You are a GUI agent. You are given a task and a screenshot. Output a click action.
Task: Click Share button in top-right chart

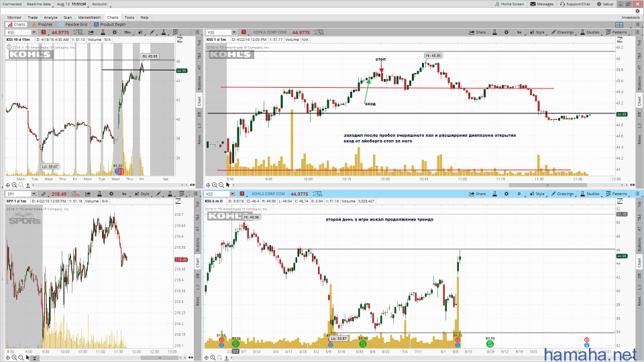477,32
